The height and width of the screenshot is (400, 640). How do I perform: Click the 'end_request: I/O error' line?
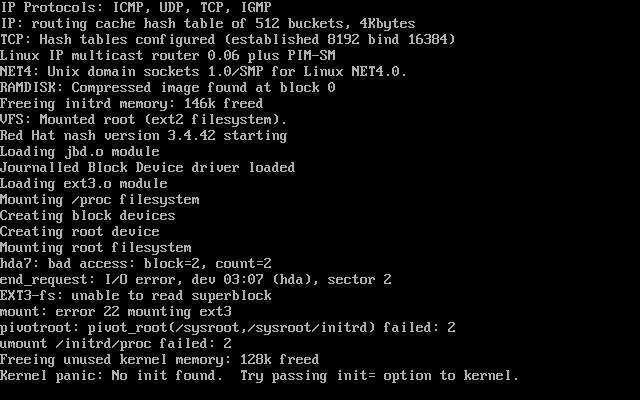(196, 280)
